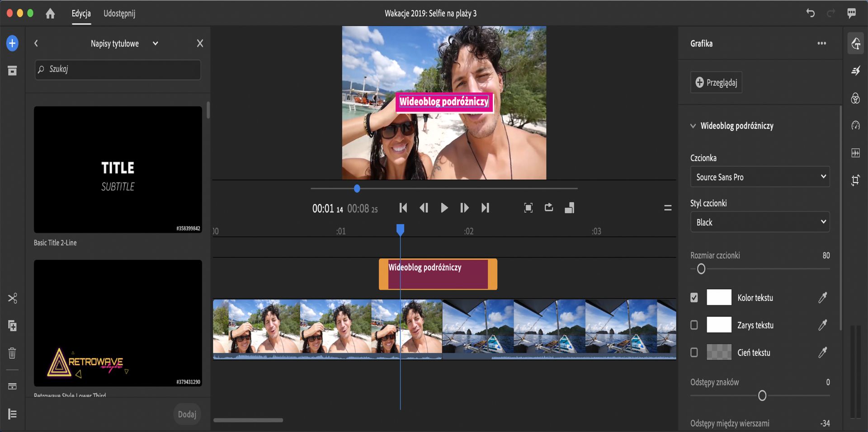Switch to the Edycja tab
The width and height of the screenshot is (868, 432).
click(x=81, y=14)
